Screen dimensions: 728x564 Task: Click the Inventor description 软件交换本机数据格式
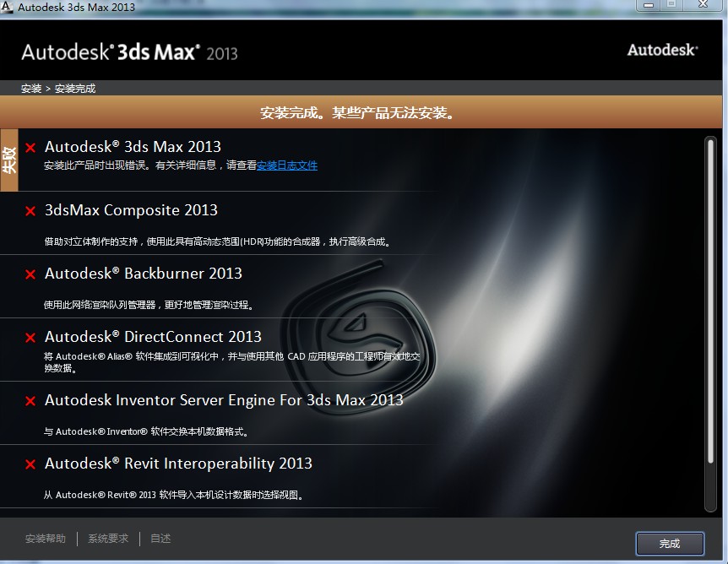click(x=147, y=431)
